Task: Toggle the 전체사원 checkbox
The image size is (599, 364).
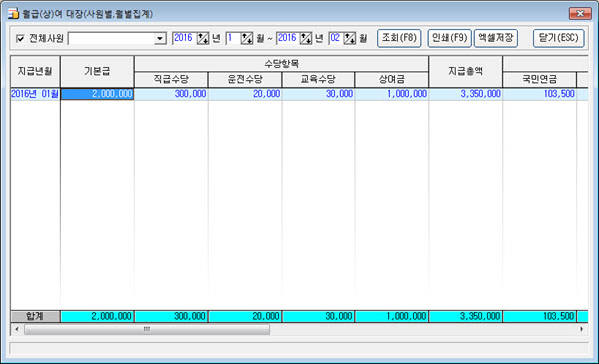Action: pos(20,38)
